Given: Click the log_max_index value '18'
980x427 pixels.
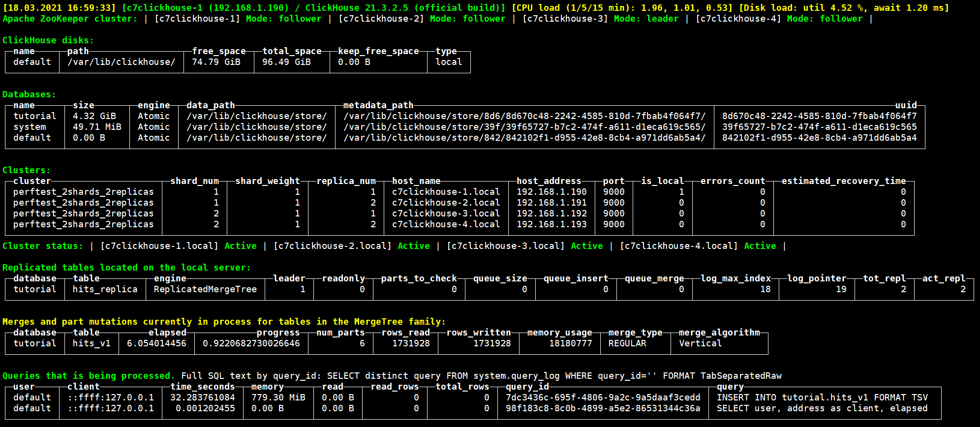Looking at the screenshot, I should [765, 289].
